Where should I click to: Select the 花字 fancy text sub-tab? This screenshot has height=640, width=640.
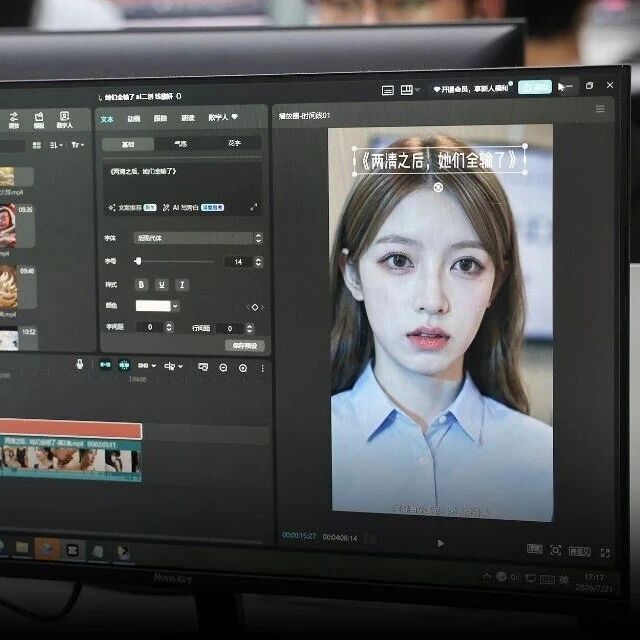234,143
